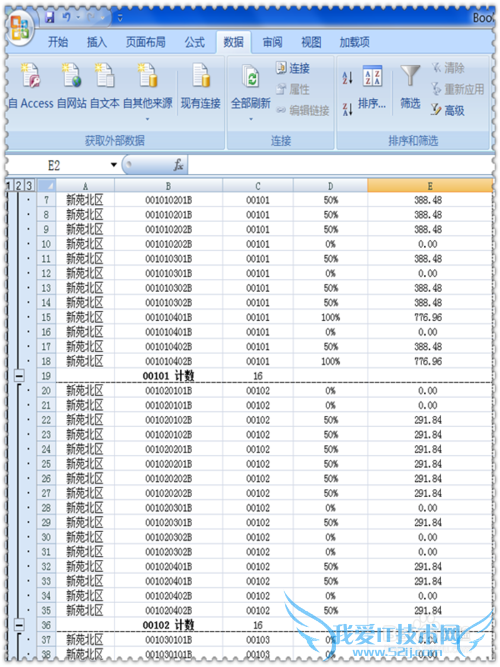Sort ascending A to Z

pyautogui.click(x=347, y=77)
